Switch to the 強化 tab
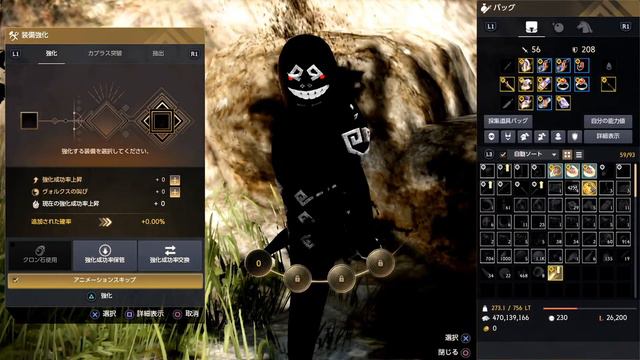 tap(51, 53)
